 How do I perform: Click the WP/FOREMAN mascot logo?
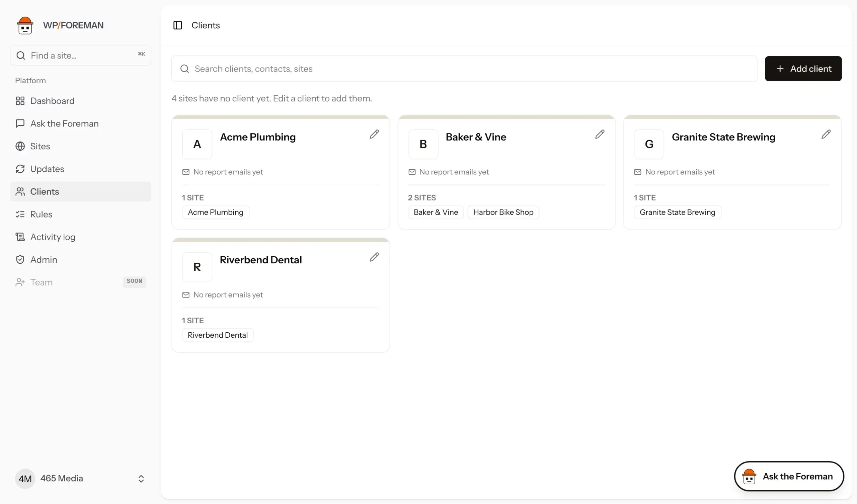(x=25, y=25)
